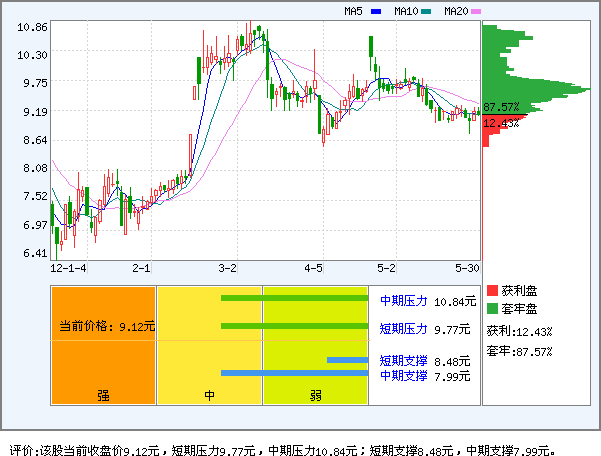Open the 短期支撑 link
The height and width of the screenshot is (456, 601).
(x=403, y=361)
